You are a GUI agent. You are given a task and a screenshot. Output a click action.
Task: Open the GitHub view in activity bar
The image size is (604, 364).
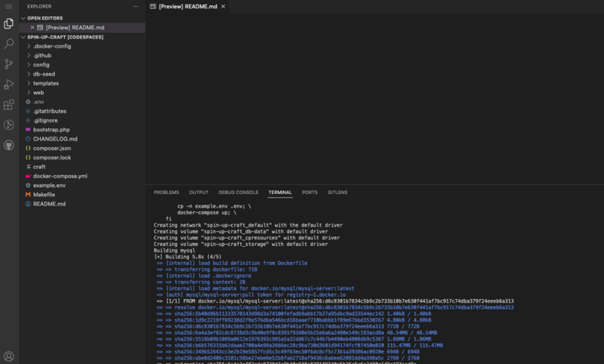[9, 144]
